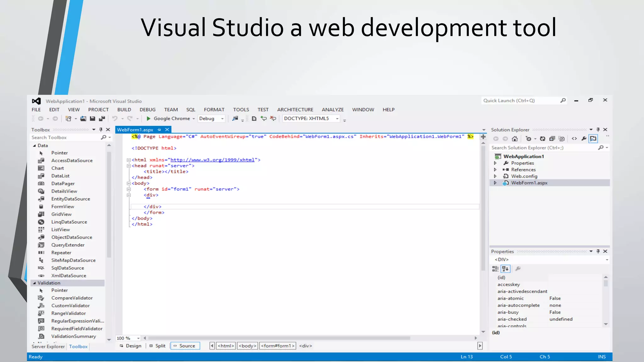Click the Open File toolbar icon
The image size is (644, 362).
tap(83, 118)
